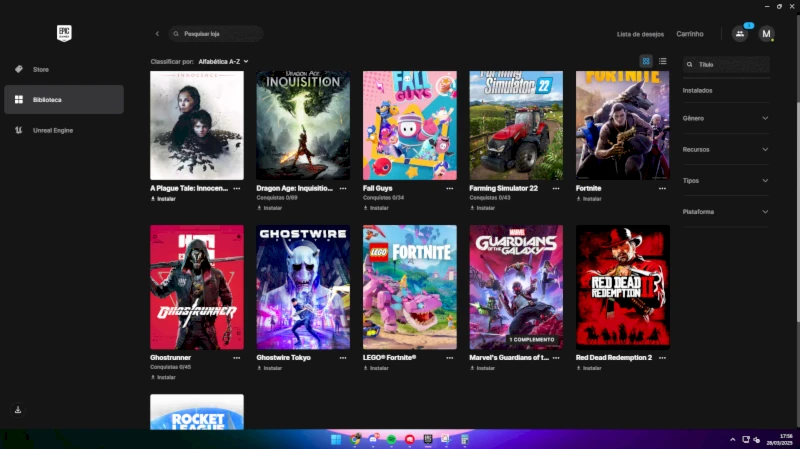Viewport: 800px width, 449px height.
Task: Open the M profile avatar
Action: click(x=766, y=34)
